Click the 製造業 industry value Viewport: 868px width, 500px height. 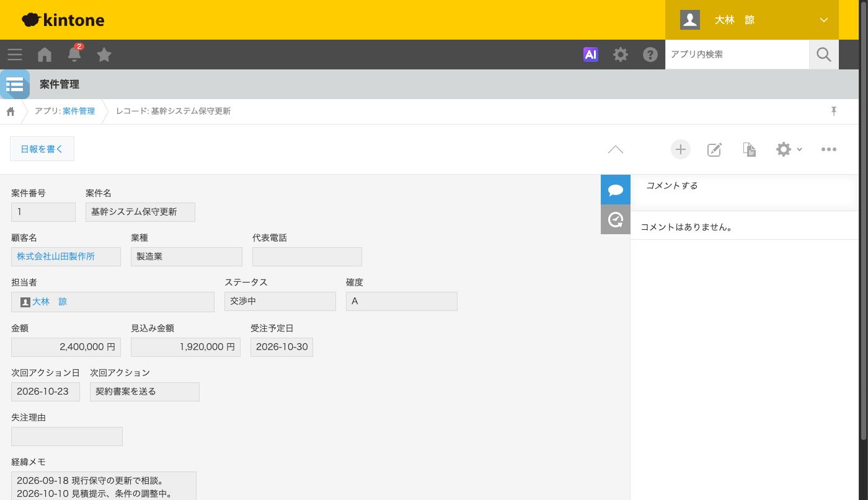click(187, 257)
